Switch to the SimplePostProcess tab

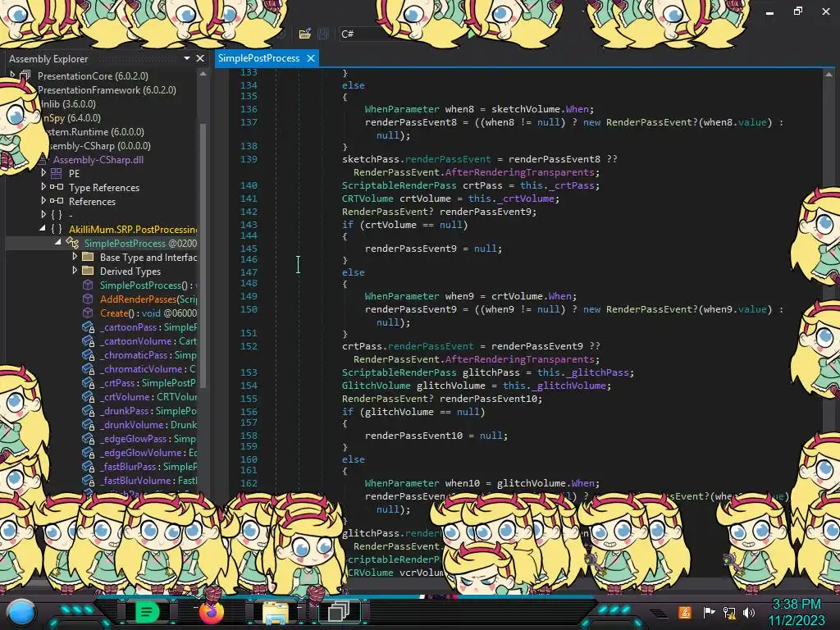[258, 58]
